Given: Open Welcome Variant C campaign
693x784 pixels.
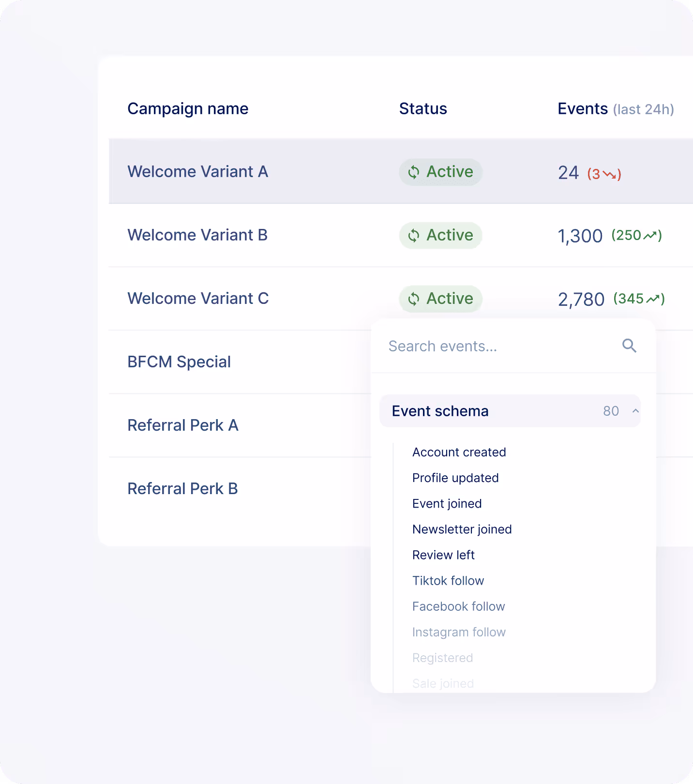Looking at the screenshot, I should click(x=198, y=299).
